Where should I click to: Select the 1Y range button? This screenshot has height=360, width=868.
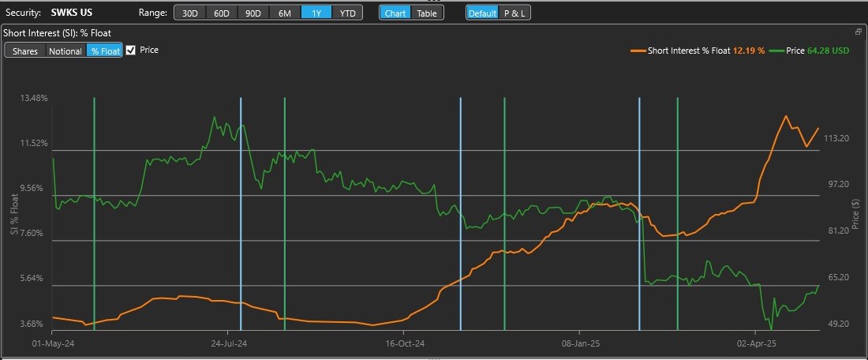tap(316, 13)
